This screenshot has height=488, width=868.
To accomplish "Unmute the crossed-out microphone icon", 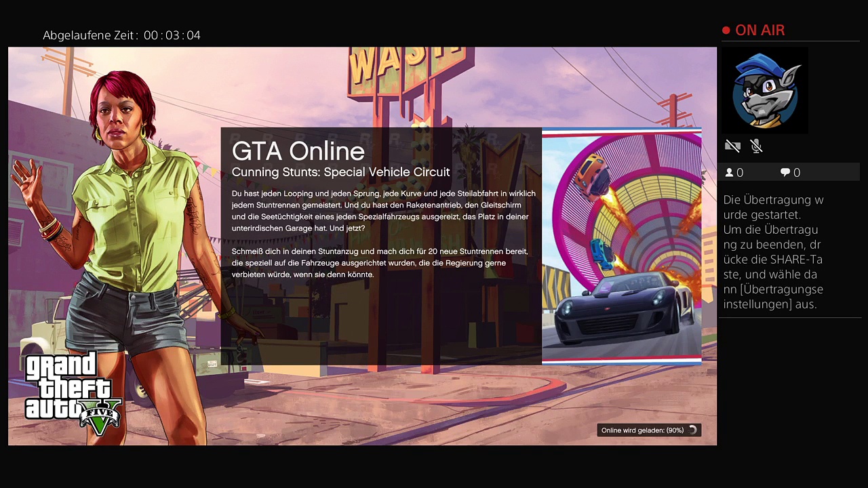I will (757, 146).
